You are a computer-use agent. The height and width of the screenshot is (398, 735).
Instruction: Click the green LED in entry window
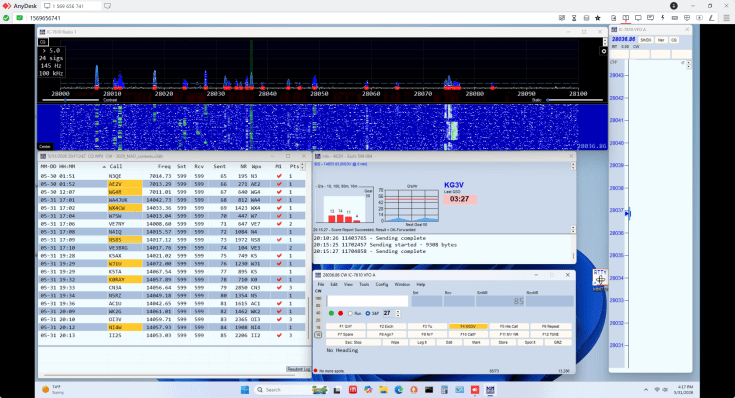(331, 313)
